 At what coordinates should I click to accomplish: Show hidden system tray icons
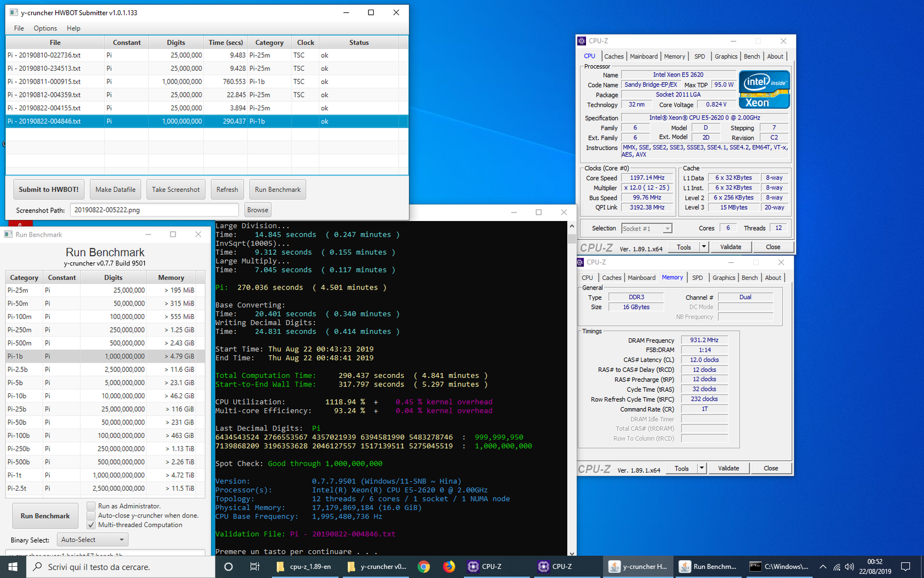point(823,566)
